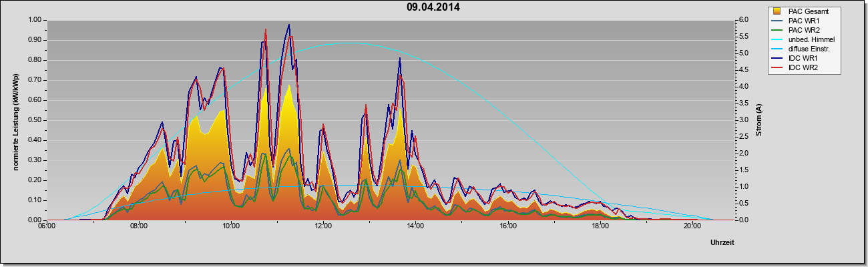This screenshot has width=868, height=267.
Task: Click the 20:00 time axis label
Action: [x=692, y=226]
